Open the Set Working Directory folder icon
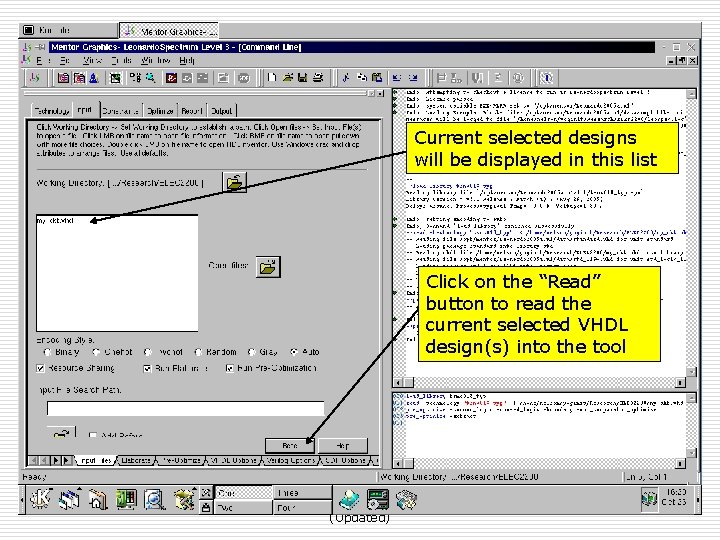This screenshot has width=720, height=540. tap(234, 182)
